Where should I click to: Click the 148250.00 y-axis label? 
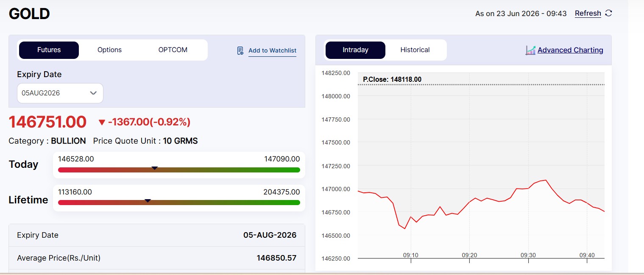336,73
